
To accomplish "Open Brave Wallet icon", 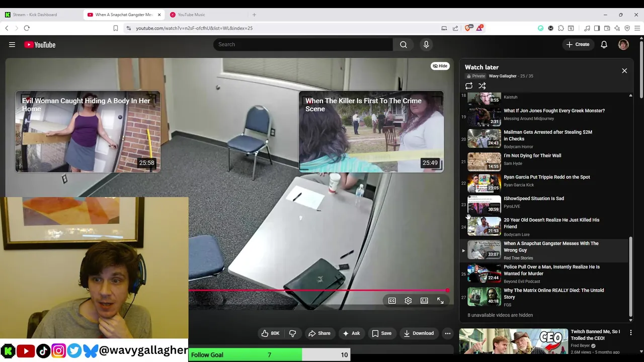I will click(607, 28).
